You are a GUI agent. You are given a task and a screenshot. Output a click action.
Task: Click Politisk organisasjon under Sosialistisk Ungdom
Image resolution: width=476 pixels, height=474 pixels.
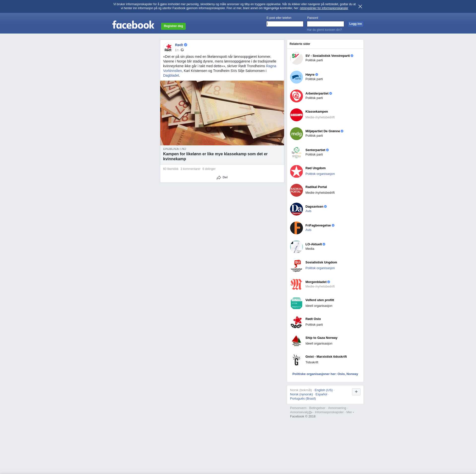[x=320, y=268]
